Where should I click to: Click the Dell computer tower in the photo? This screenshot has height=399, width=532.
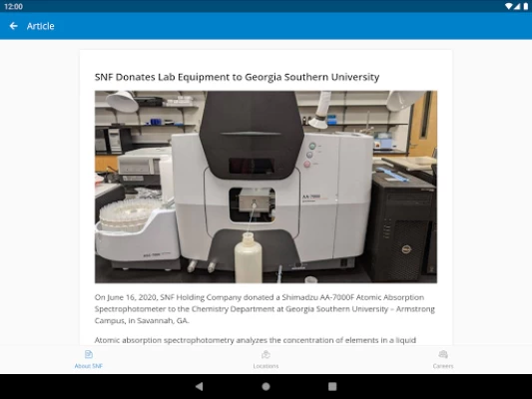pyautogui.click(x=401, y=227)
